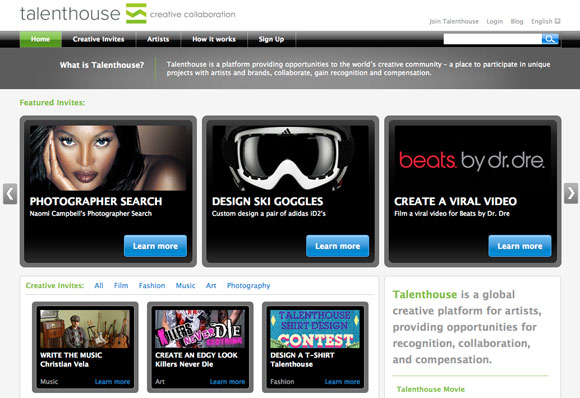Screen dimensions: 580x398
Task: Open the adidas ski goggles image
Action: click(x=290, y=158)
